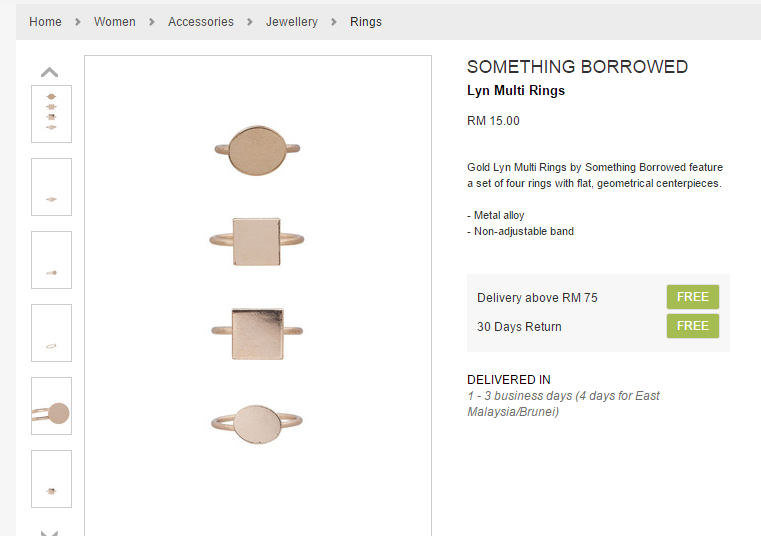
Task: Click the top oval ring in main image
Action: [257, 151]
